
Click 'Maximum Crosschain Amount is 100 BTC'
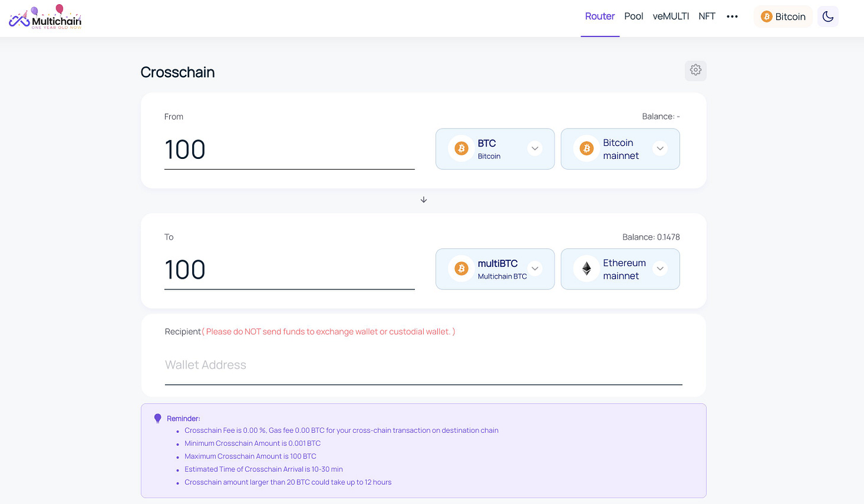[x=250, y=457]
